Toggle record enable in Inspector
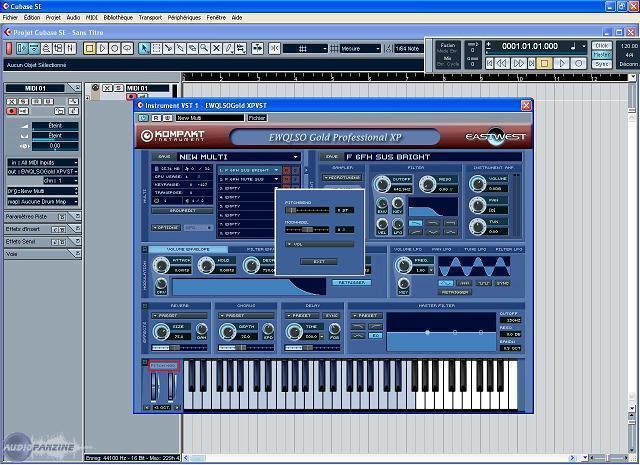Viewport: 640px width, 465px height. coord(11,111)
